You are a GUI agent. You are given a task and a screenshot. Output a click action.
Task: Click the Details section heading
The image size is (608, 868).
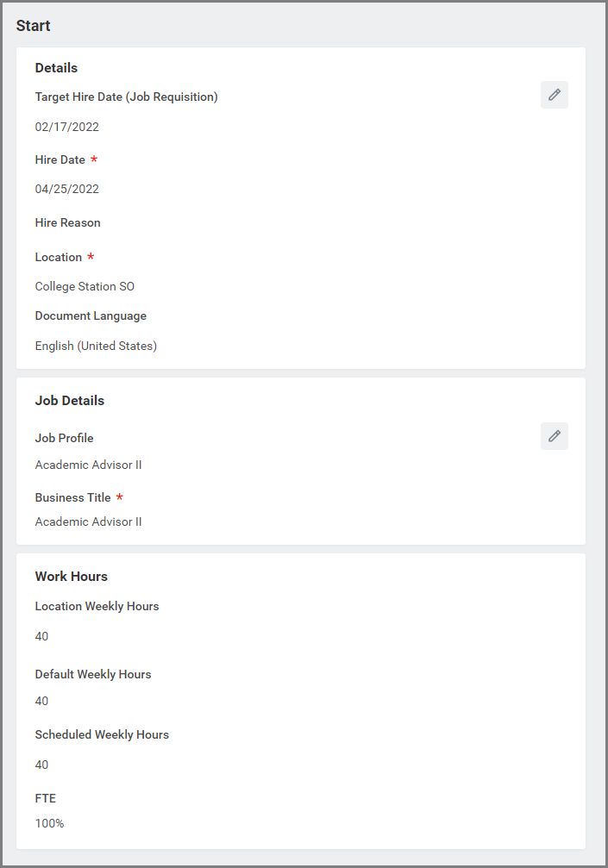coord(56,68)
